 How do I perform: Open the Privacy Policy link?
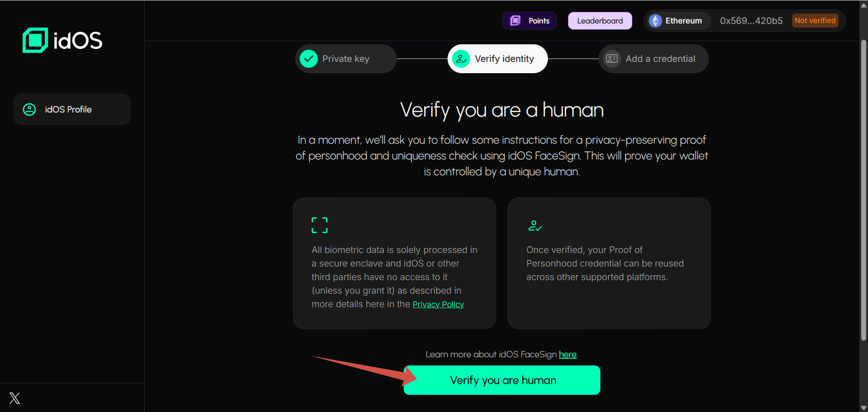pyautogui.click(x=438, y=305)
